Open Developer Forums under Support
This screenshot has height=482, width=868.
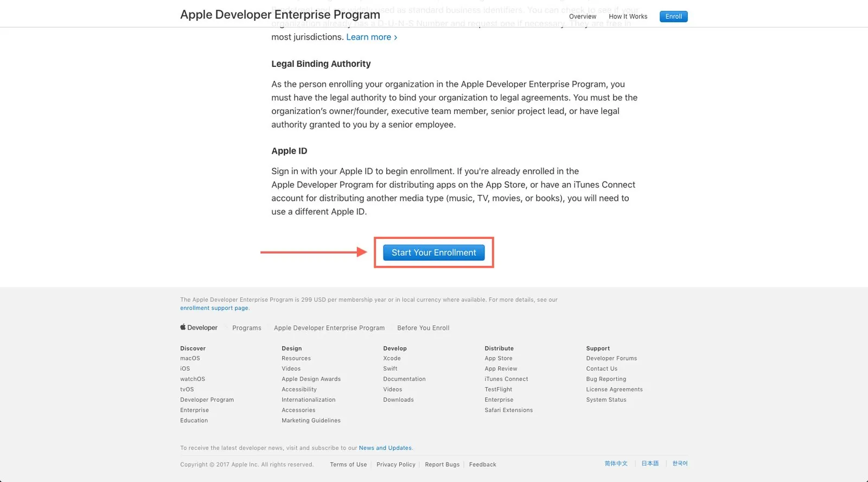pyautogui.click(x=611, y=358)
